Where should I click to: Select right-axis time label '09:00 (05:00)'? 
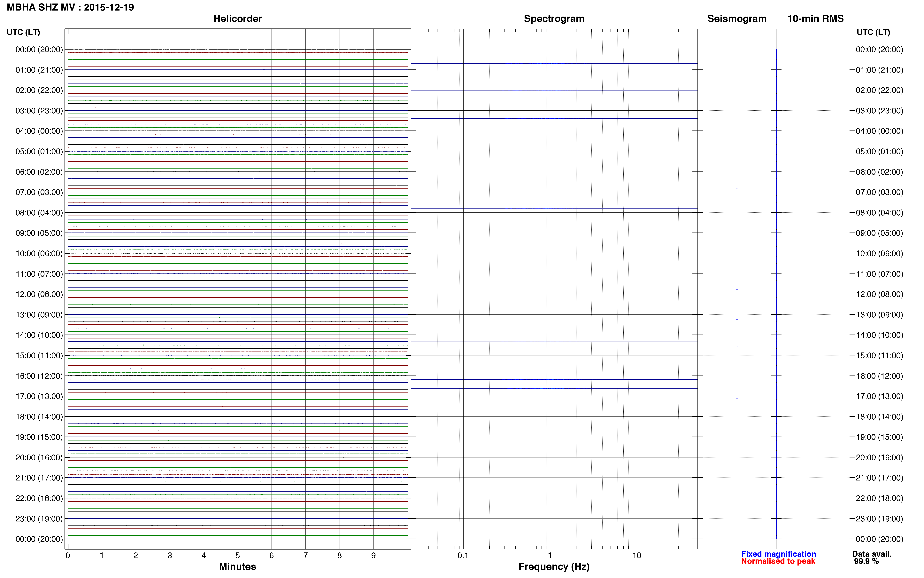click(x=879, y=233)
